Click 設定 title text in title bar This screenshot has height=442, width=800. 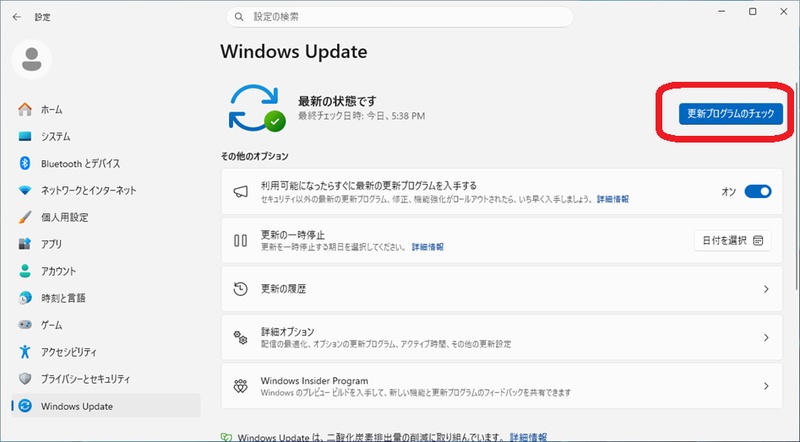tap(42, 17)
